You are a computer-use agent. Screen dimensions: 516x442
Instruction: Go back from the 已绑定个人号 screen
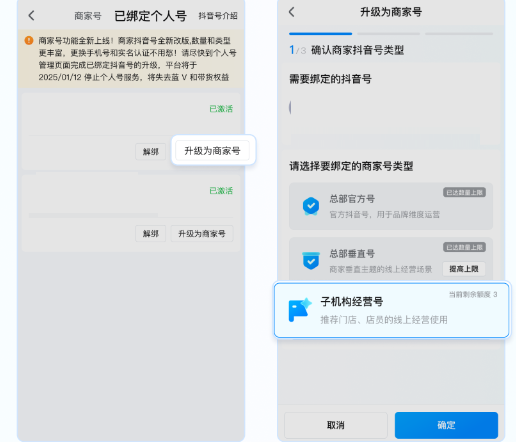(x=31, y=16)
